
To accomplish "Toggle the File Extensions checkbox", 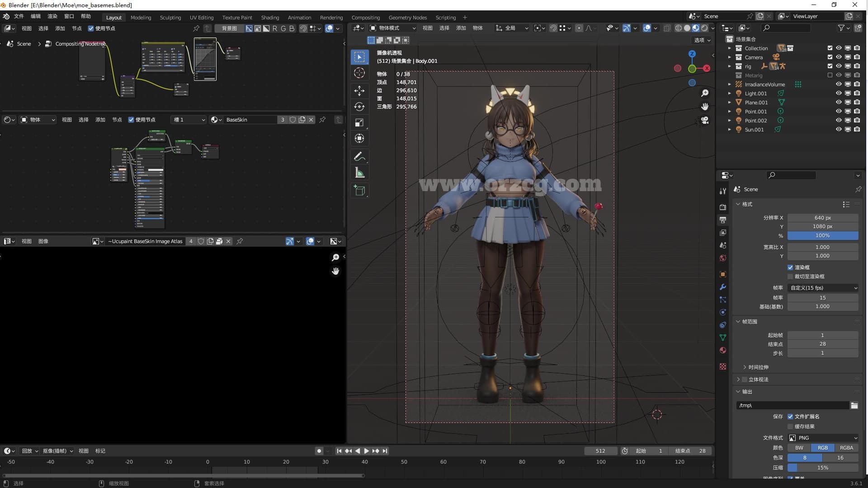I will 790,417.
